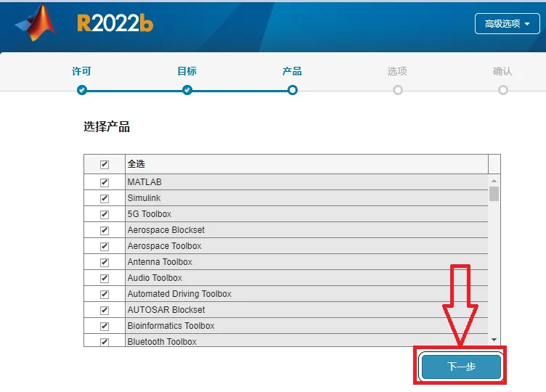Uncheck the MATLAB checkbox
The height and width of the screenshot is (392, 546).
coord(105,182)
